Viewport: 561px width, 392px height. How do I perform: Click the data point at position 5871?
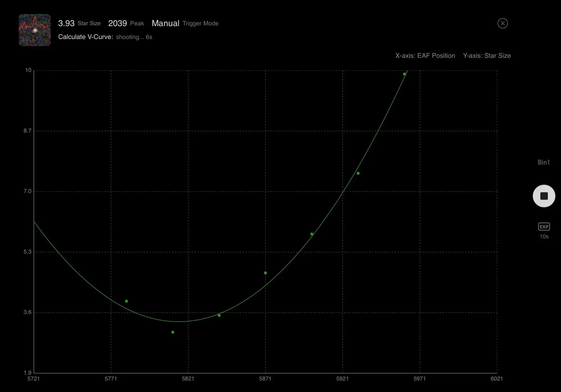point(265,273)
